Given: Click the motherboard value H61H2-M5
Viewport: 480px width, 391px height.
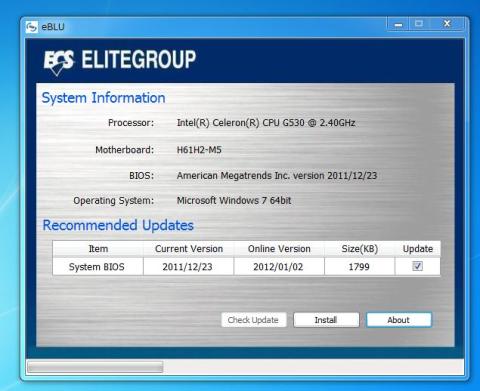Looking at the screenshot, I should [199, 150].
